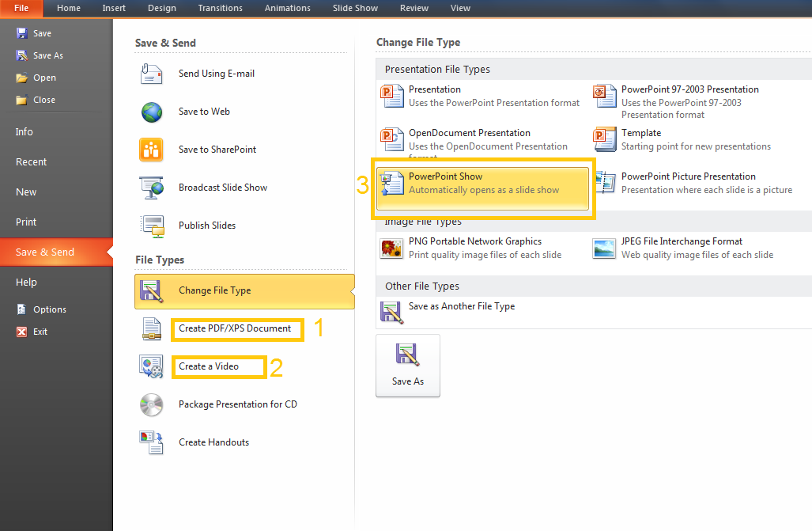Select Package Presentation for CD label
This screenshot has width=812, height=531.
(238, 404)
